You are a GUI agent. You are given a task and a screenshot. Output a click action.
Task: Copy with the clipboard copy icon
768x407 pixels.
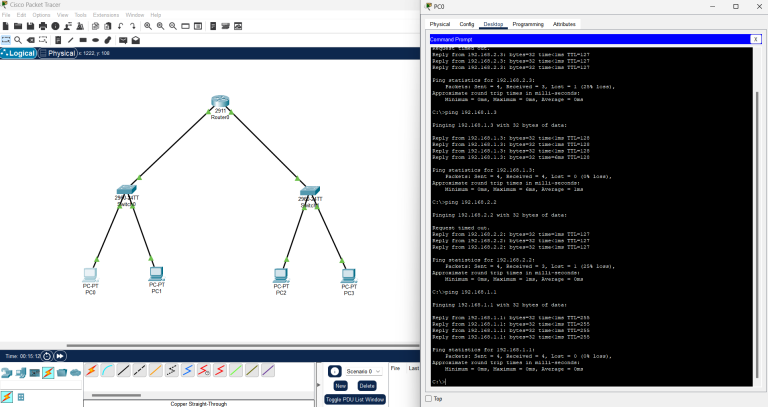(x=96, y=26)
